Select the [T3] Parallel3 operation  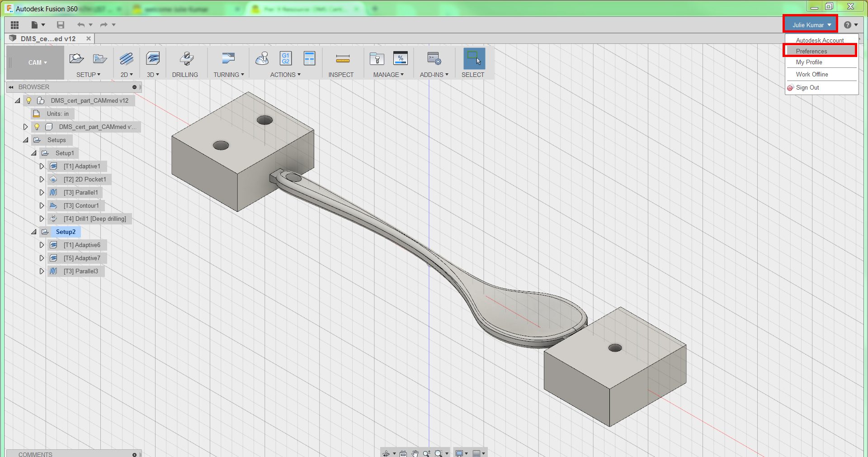pyautogui.click(x=80, y=271)
